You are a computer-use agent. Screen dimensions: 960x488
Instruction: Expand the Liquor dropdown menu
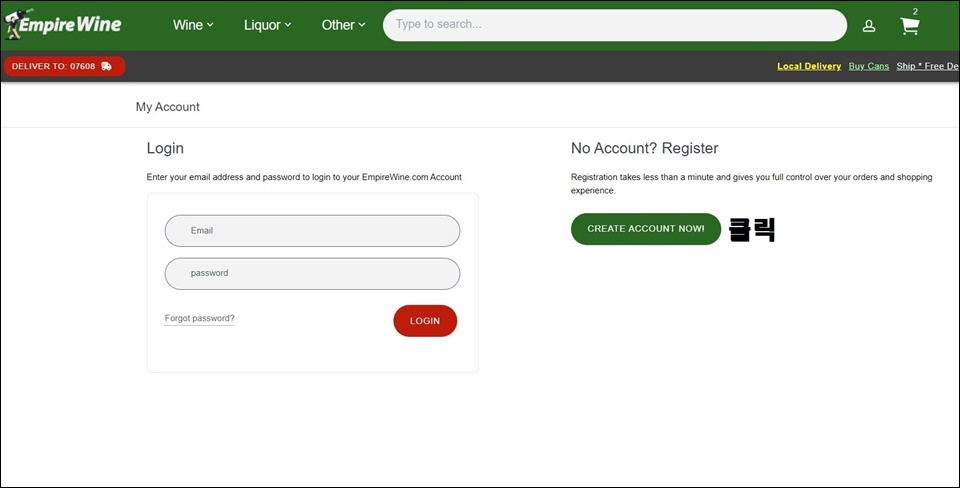click(x=268, y=25)
